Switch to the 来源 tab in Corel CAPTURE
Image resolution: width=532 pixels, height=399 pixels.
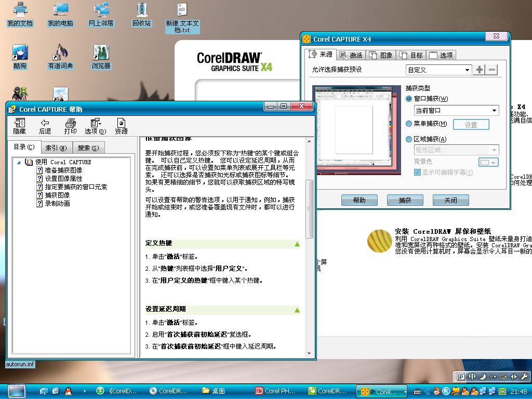click(x=321, y=54)
